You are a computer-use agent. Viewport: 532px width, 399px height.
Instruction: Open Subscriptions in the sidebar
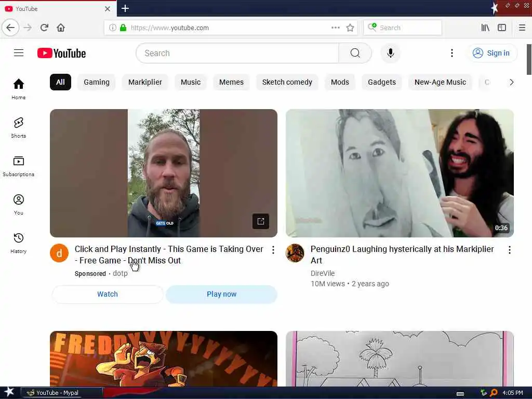coord(19,166)
